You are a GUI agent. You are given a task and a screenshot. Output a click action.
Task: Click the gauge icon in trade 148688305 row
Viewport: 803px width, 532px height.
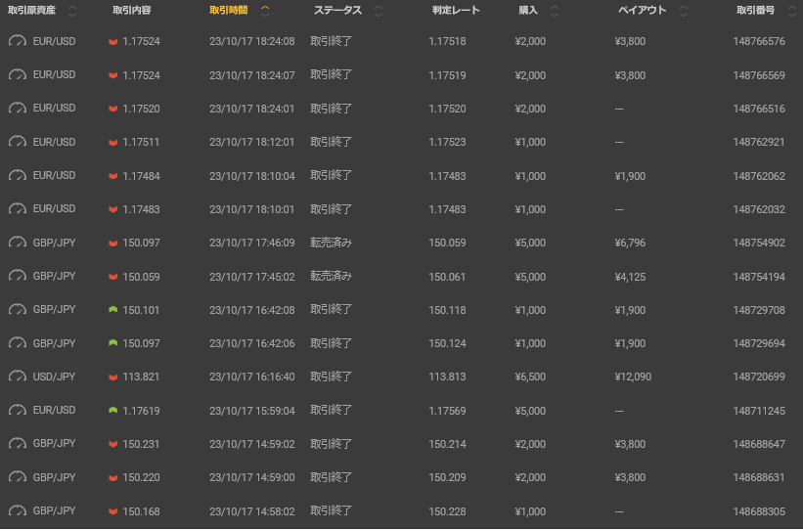click(17, 510)
